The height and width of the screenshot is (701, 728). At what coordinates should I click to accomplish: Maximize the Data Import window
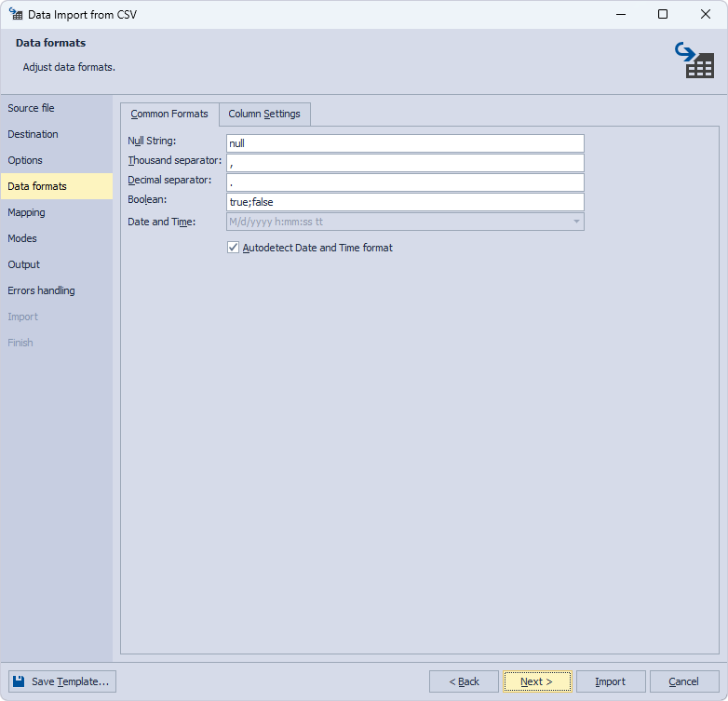(663, 14)
